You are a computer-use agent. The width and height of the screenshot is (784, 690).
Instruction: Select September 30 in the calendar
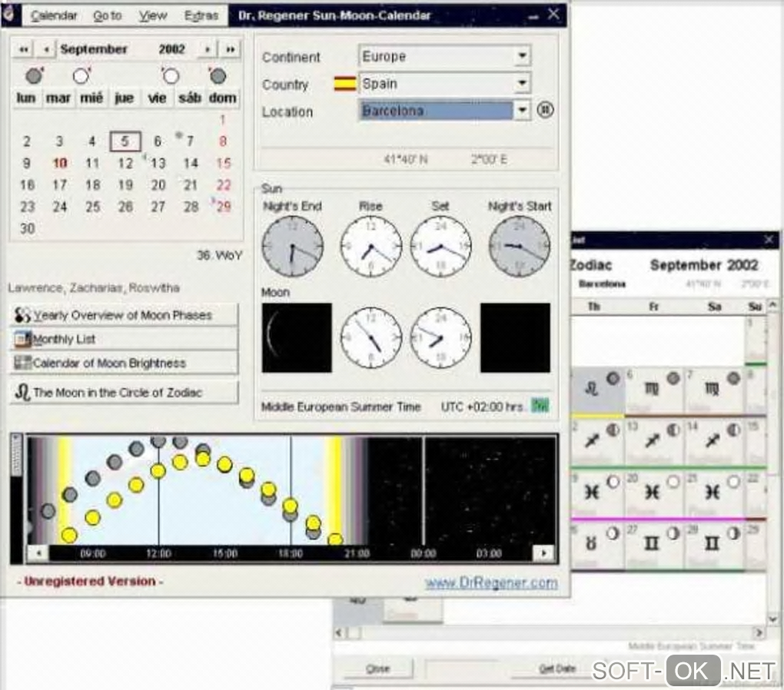click(x=27, y=228)
